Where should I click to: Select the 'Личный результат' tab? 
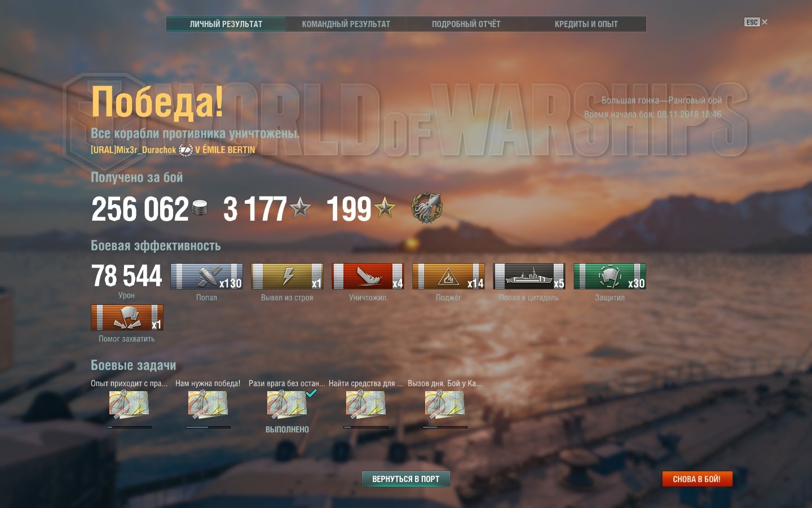[226, 24]
